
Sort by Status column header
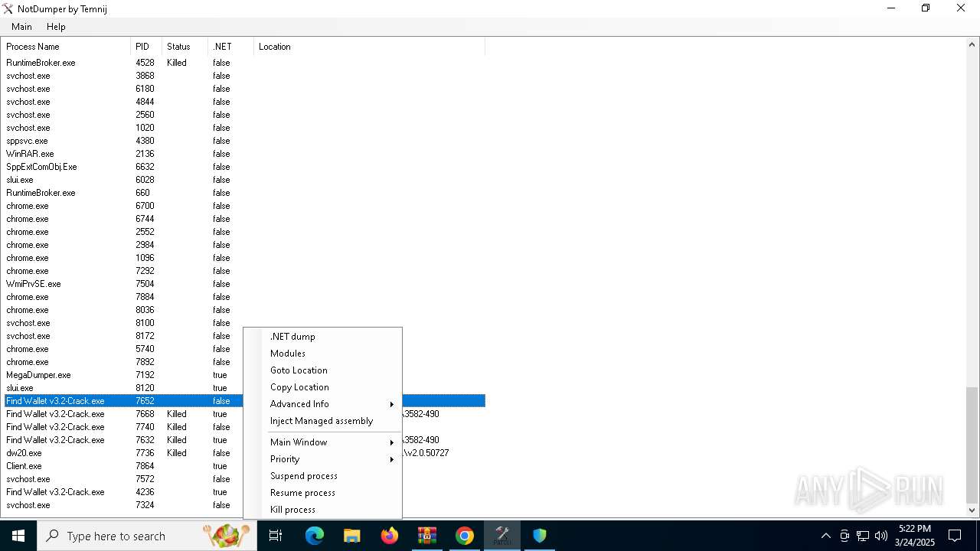(185, 47)
